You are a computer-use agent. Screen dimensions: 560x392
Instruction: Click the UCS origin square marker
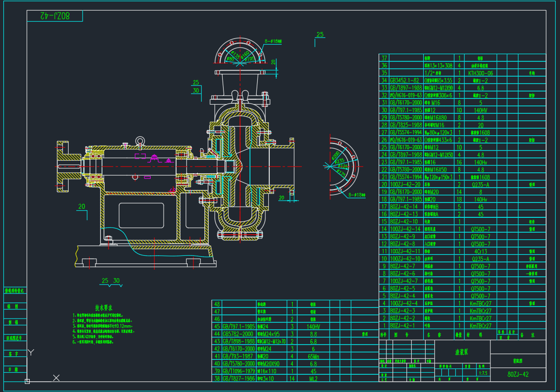(27, 381)
